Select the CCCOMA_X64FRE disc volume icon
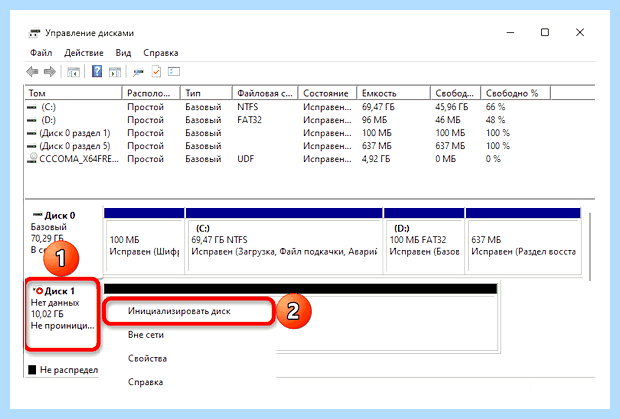Image resolution: width=620 pixels, height=419 pixels. tap(32, 159)
